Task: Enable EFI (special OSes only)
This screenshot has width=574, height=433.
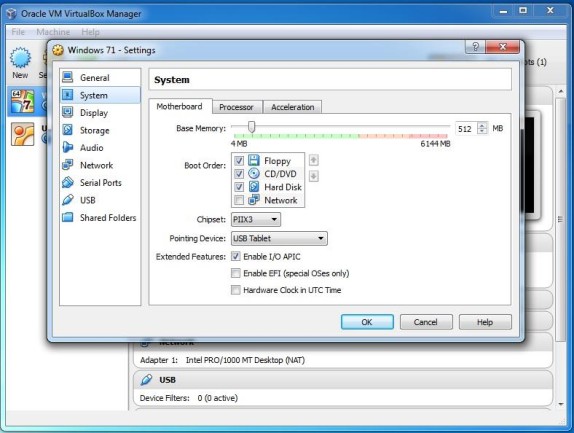Action: tap(236, 273)
